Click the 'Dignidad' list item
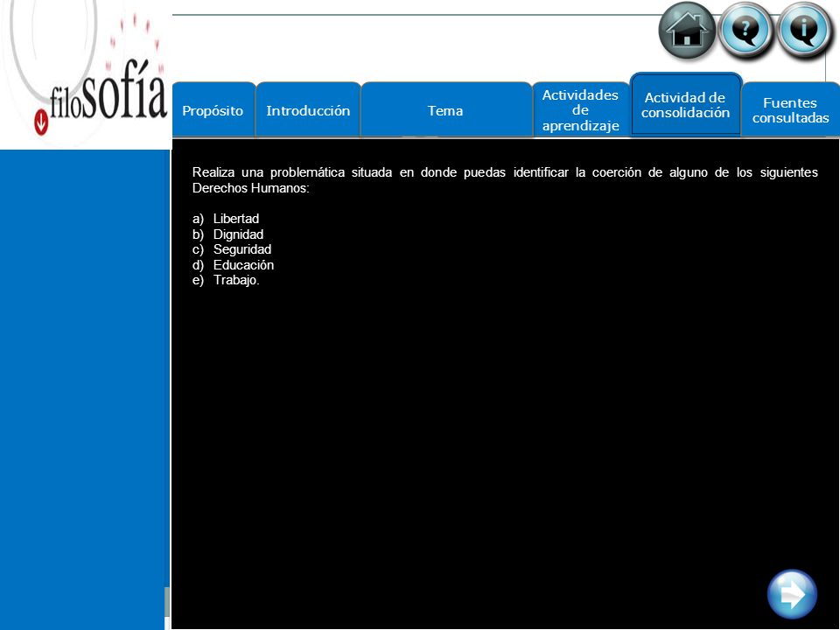840x630 pixels. [x=238, y=234]
